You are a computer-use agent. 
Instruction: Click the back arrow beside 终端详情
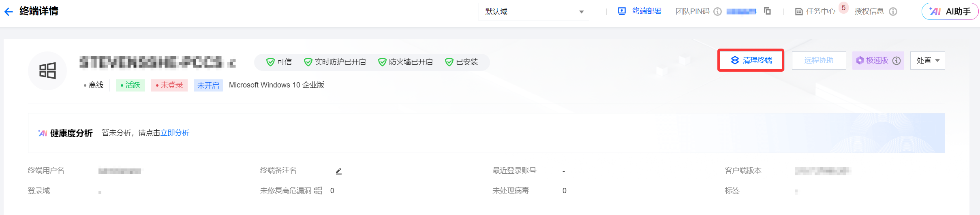point(9,12)
